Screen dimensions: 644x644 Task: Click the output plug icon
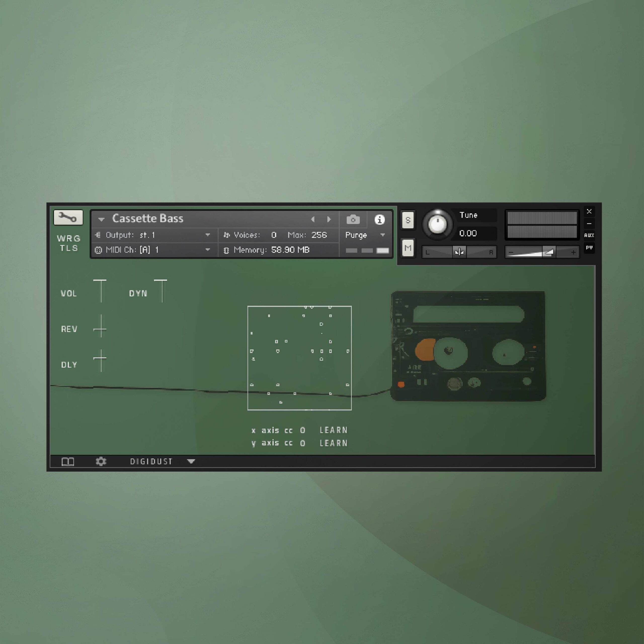(x=98, y=235)
